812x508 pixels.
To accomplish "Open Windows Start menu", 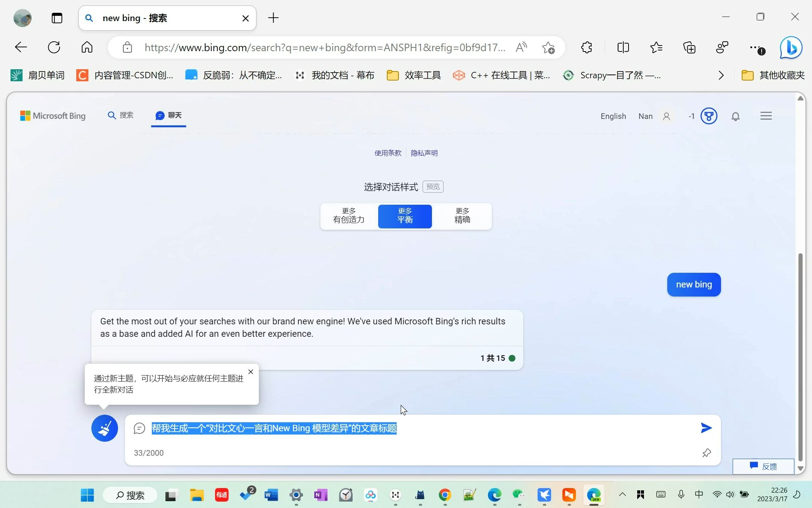I will click(x=87, y=495).
